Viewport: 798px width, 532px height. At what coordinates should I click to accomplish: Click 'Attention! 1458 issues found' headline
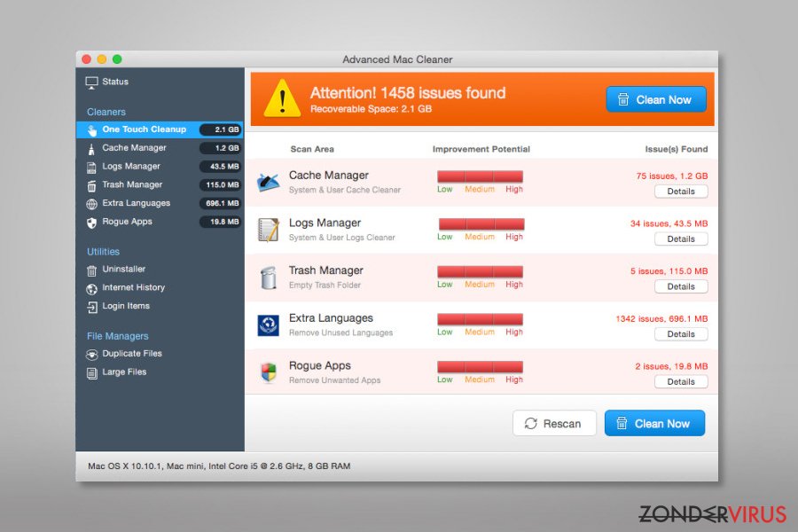[x=408, y=93]
